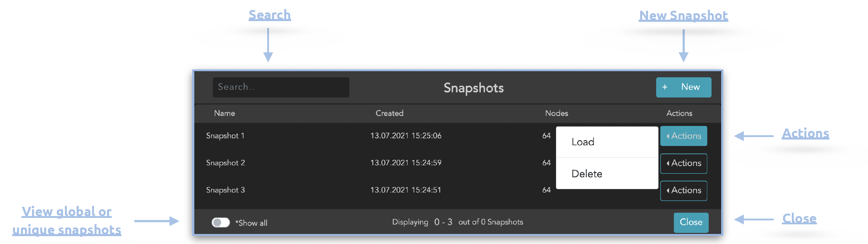Sort by the Created column header
The height and width of the screenshot is (244, 868).
point(389,113)
